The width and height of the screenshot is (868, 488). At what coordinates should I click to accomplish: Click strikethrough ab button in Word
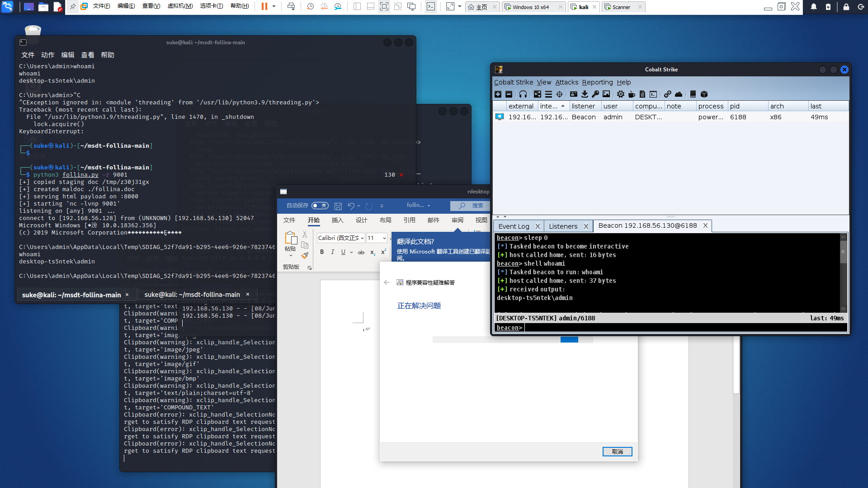361,252
